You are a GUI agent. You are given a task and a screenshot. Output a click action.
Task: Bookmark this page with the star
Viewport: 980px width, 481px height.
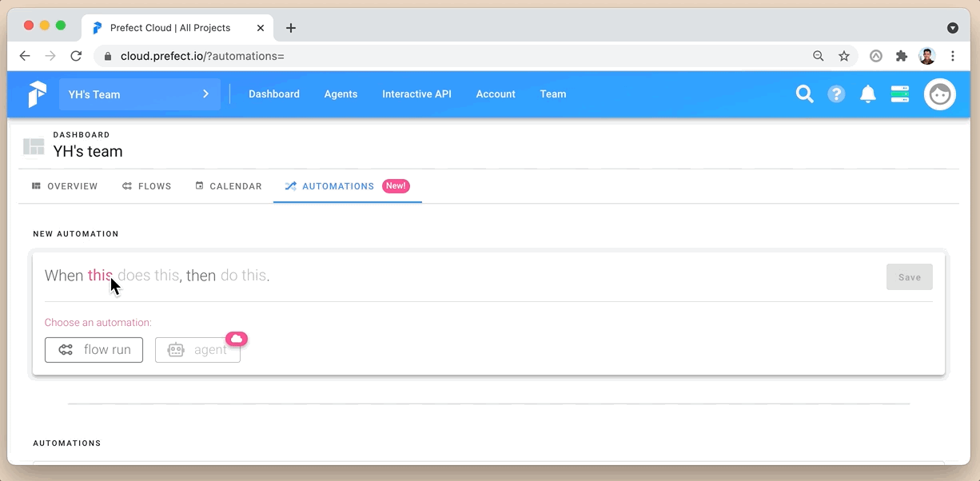[844, 56]
